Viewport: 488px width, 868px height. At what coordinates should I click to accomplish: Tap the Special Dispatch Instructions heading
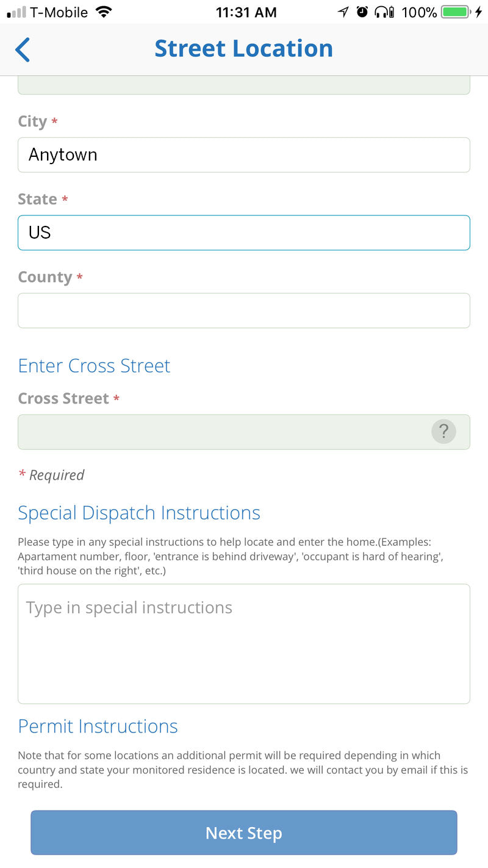[139, 513]
